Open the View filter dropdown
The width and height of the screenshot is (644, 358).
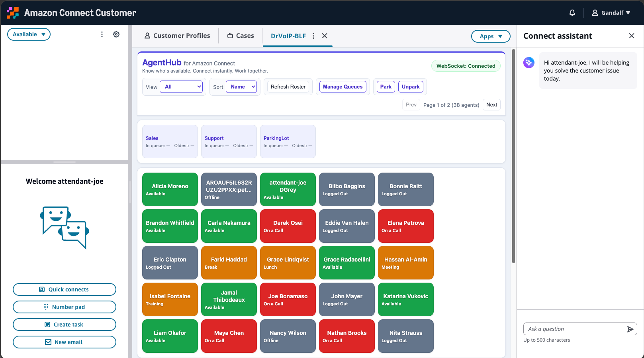[181, 87]
